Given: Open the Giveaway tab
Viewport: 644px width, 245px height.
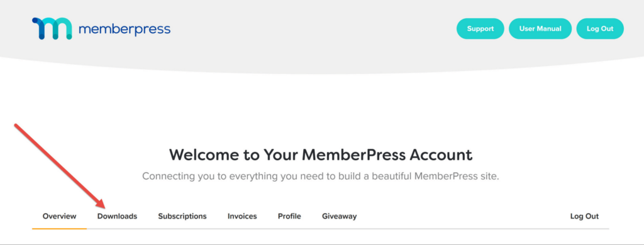Looking at the screenshot, I should pos(339,216).
